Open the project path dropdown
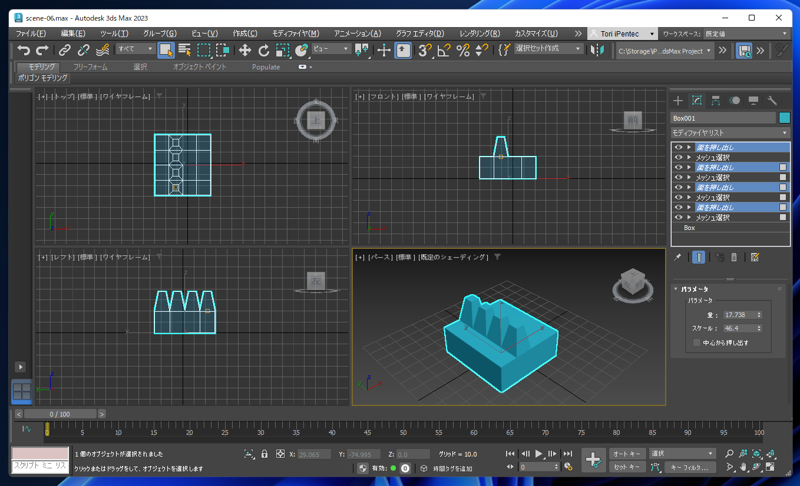The width and height of the screenshot is (800, 486). click(664, 51)
